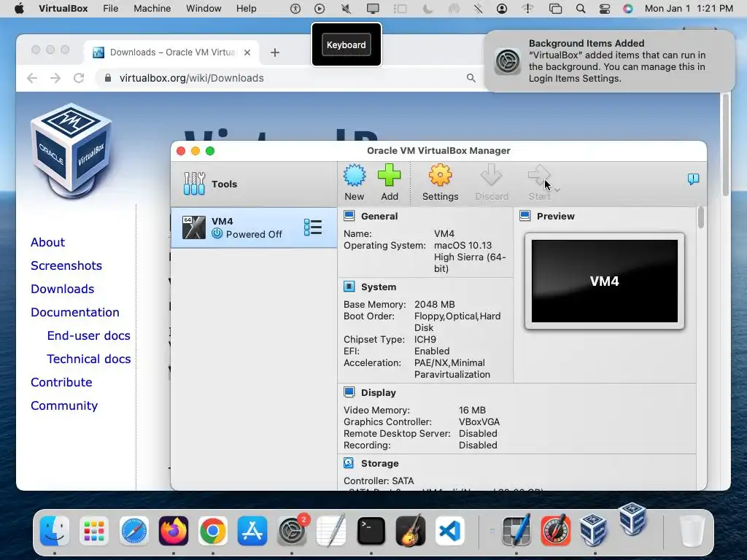The width and height of the screenshot is (747, 560).
Task: Click the virtualbox.org address bar
Action: [290, 78]
